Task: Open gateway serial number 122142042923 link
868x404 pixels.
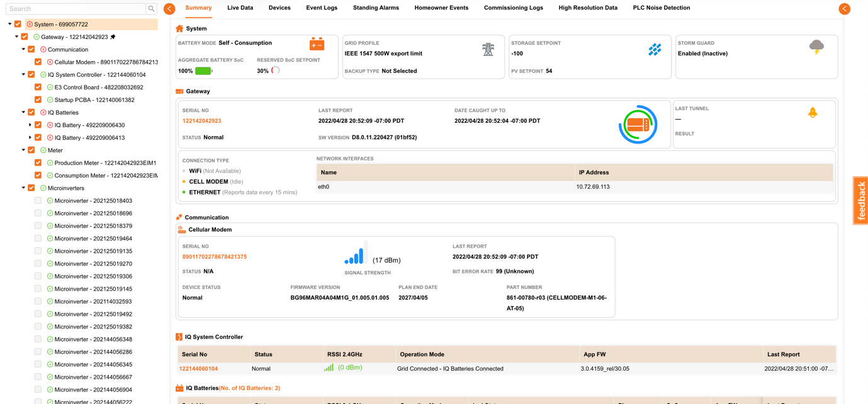Action: (201, 121)
